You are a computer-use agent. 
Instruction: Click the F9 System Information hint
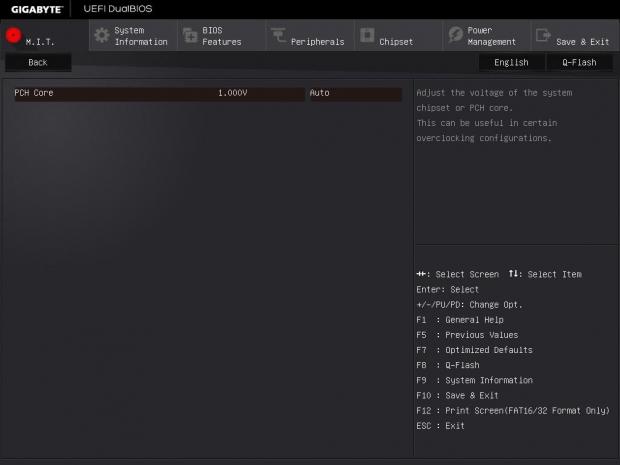coord(474,380)
